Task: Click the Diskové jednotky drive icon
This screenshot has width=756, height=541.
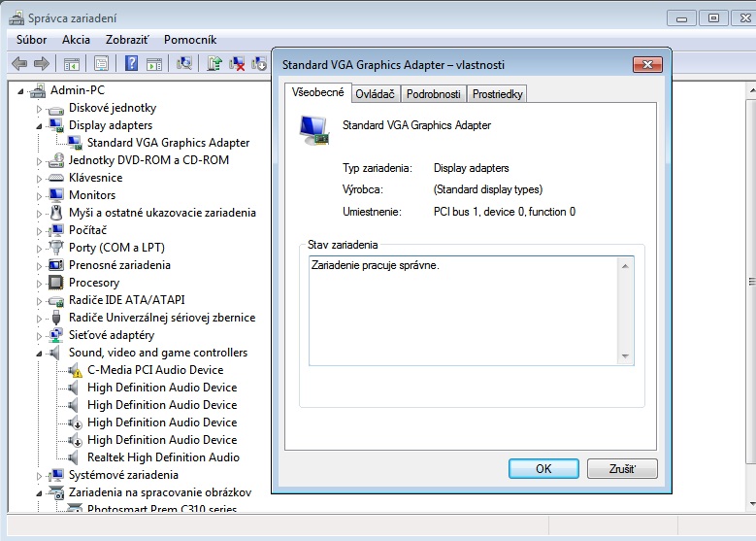Action: click(56, 109)
